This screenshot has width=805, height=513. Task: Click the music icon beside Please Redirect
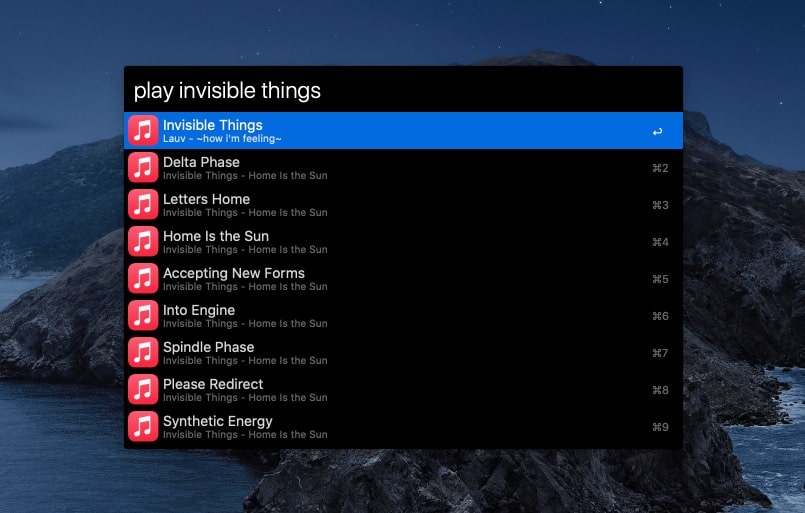pos(143,389)
